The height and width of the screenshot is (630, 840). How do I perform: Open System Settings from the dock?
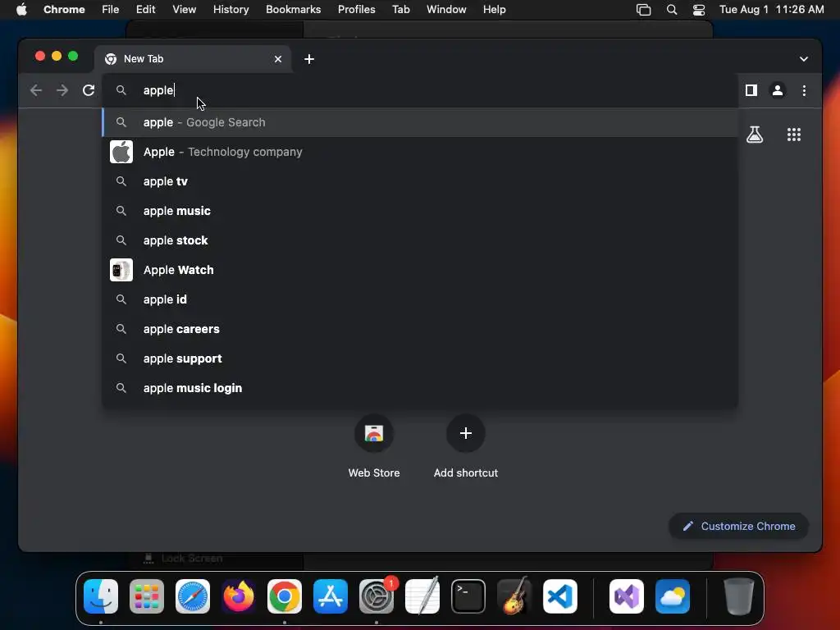click(x=377, y=596)
